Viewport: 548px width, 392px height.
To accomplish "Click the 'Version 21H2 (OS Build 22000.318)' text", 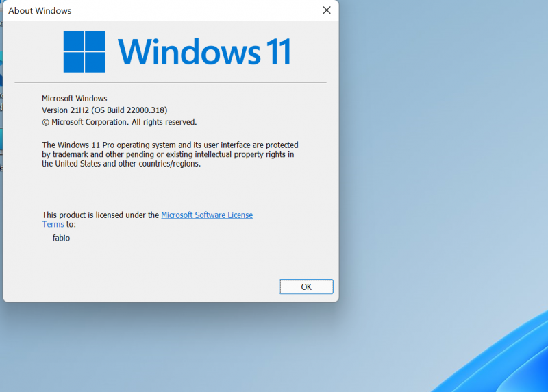I will 105,110.
